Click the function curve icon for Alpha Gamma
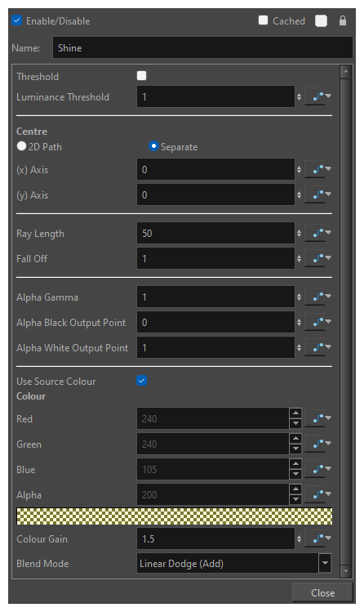The image size is (364, 612). (318, 297)
